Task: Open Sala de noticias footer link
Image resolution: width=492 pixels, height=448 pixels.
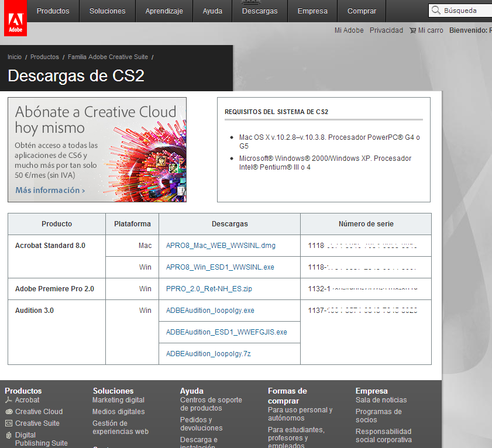Action: pyautogui.click(x=381, y=400)
